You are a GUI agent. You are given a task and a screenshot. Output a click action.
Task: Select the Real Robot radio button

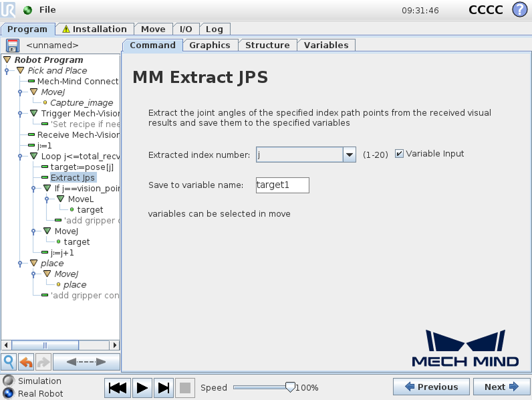pyautogui.click(x=9, y=393)
